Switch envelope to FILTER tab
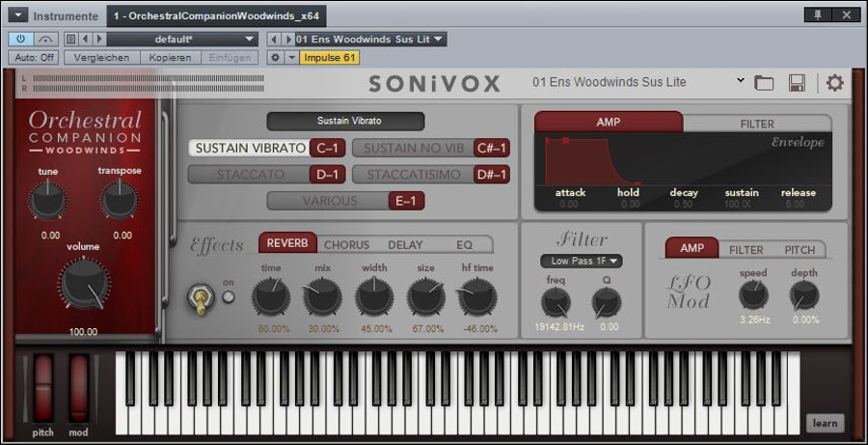 point(757,123)
